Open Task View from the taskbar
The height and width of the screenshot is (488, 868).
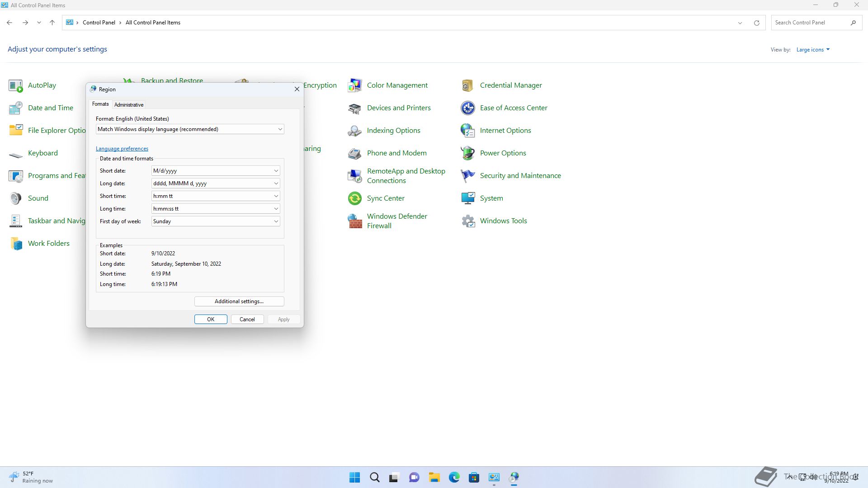[x=395, y=477]
